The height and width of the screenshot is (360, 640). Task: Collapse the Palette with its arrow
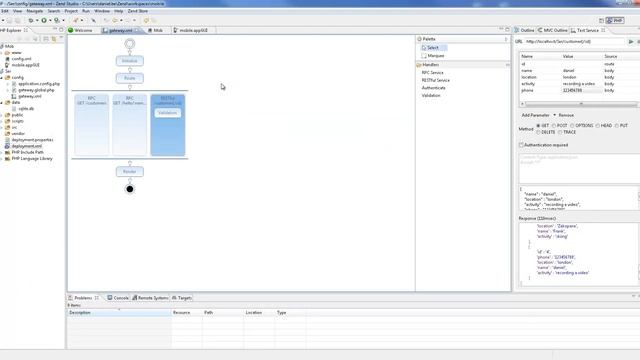506,39
